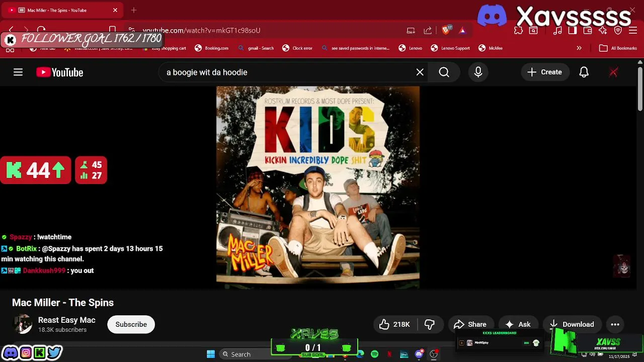This screenshot has height=362, width=644.
Task: Open the YouTube guide hamburger menu
Action: (x=18, y=72)
